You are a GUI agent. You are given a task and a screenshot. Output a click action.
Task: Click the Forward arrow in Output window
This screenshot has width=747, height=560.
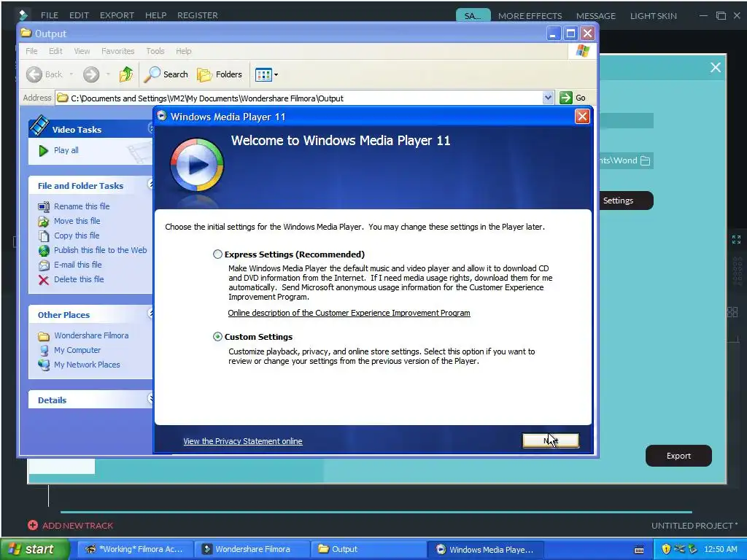click(91, 74)
